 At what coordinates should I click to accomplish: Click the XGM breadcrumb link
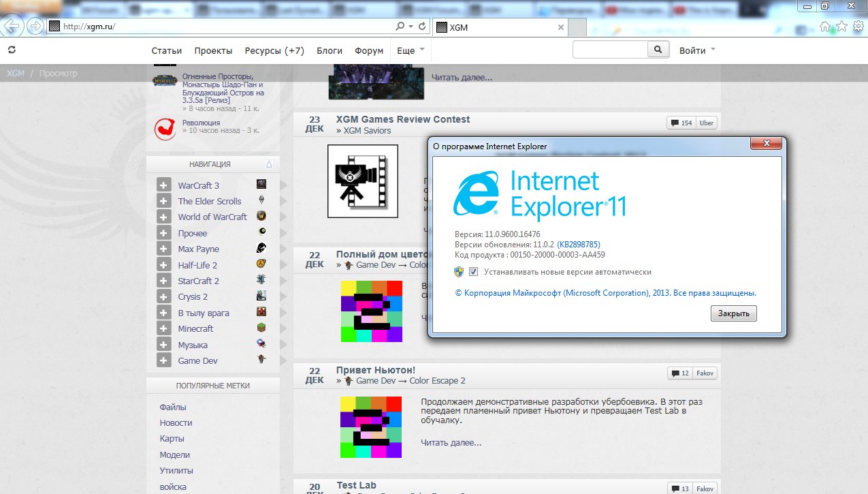15,73
